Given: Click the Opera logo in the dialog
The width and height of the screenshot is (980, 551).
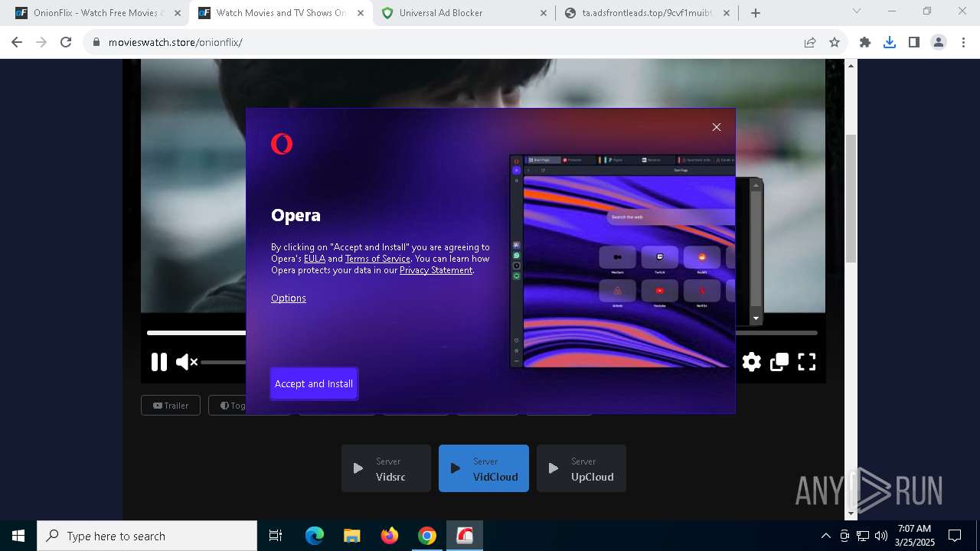Looking at the screenshot, I should click(x=282, y=144).
